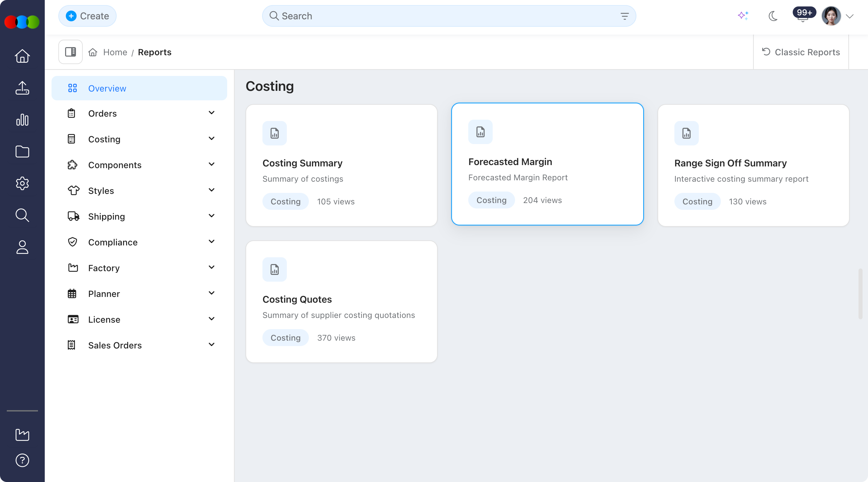
Task: Select the Overview menu item
Action: 139,88
